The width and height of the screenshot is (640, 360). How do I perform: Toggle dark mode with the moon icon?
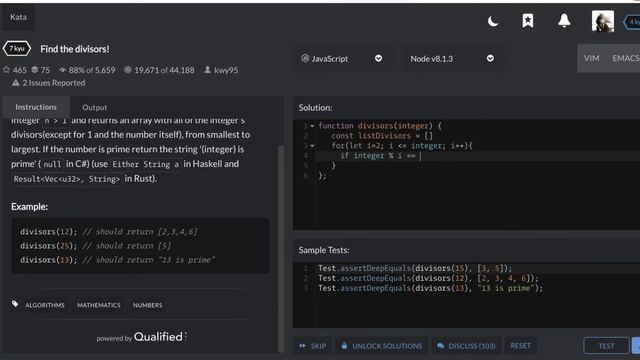tap(493, 21)
